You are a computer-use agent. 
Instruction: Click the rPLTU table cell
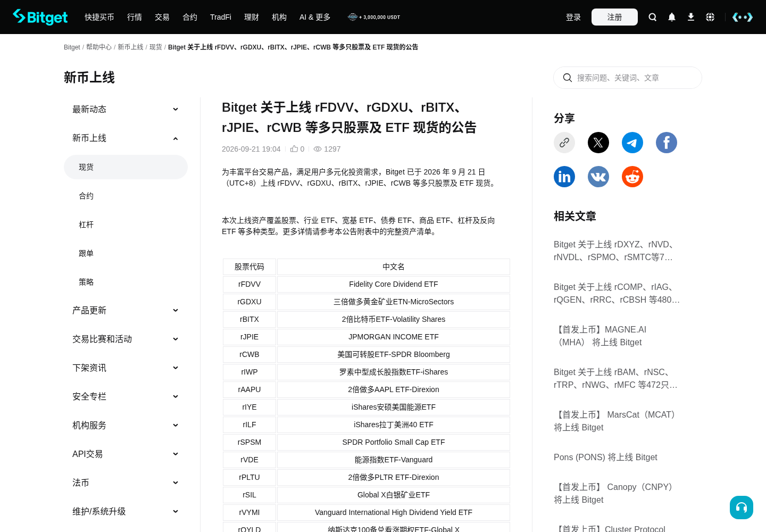point(249,477)
